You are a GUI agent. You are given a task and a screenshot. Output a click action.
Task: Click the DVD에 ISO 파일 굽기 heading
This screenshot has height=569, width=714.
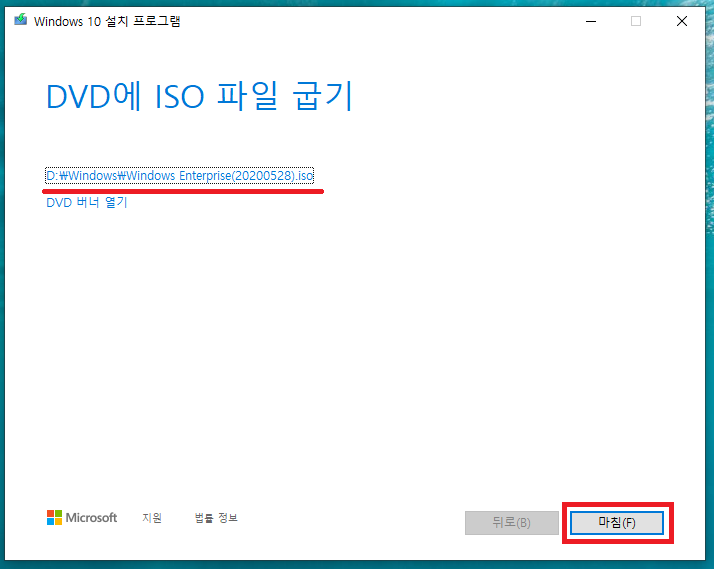(x=199, y=96)
